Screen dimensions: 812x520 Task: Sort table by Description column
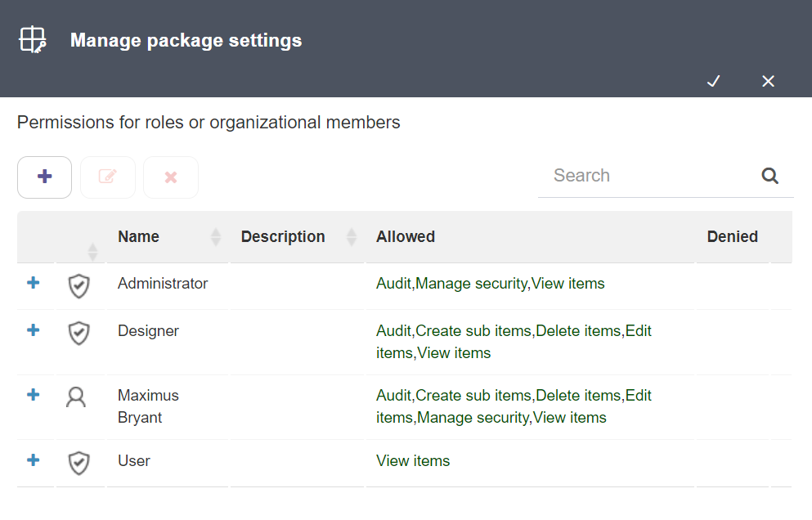tap(351, 236)
